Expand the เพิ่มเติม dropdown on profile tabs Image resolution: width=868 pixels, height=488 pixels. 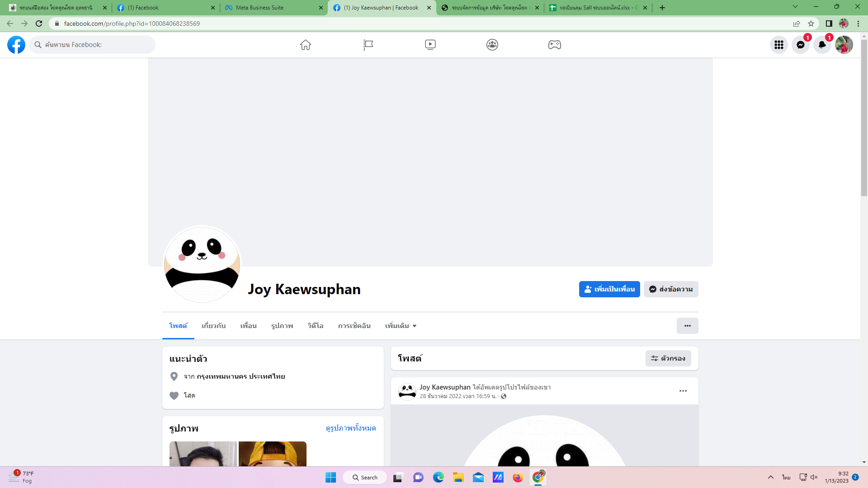pyautogui.click(x=401, y=326)
